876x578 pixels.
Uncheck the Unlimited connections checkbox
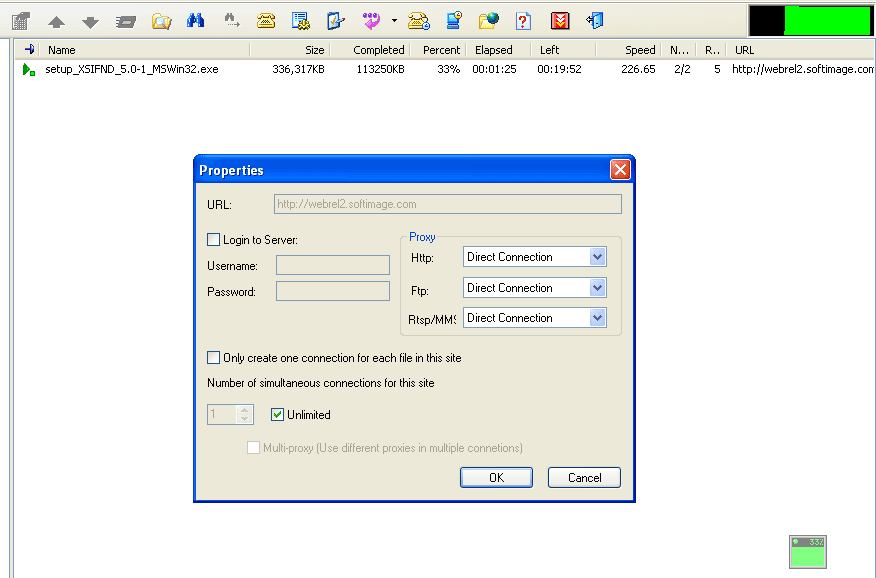[278, 415]
